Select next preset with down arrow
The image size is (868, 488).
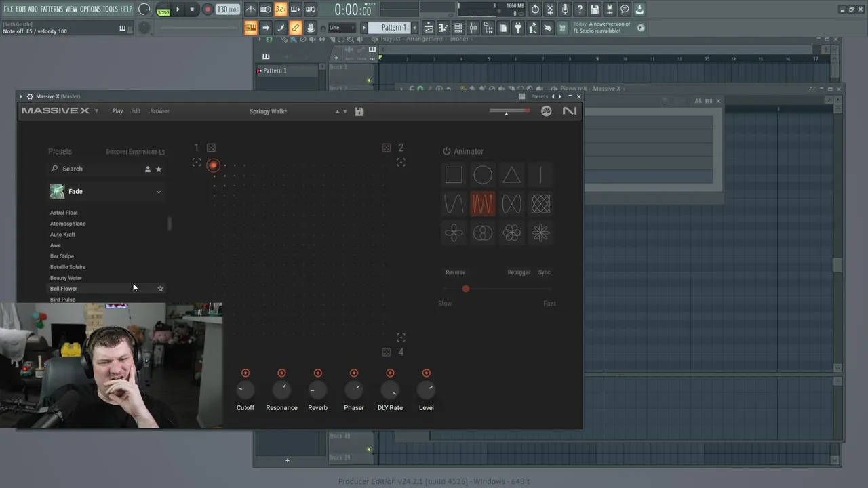tap(345, 111)
